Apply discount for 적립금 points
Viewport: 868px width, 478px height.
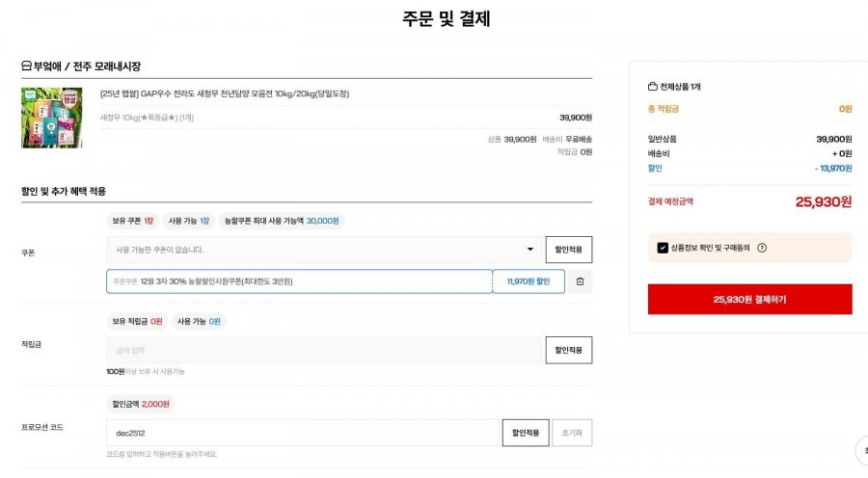(x=568, y=350)
